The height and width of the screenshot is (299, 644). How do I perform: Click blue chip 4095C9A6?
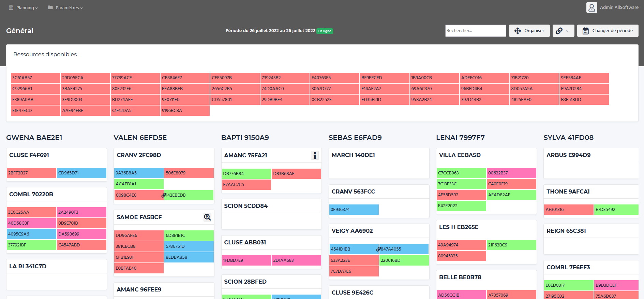pos(31,234)
